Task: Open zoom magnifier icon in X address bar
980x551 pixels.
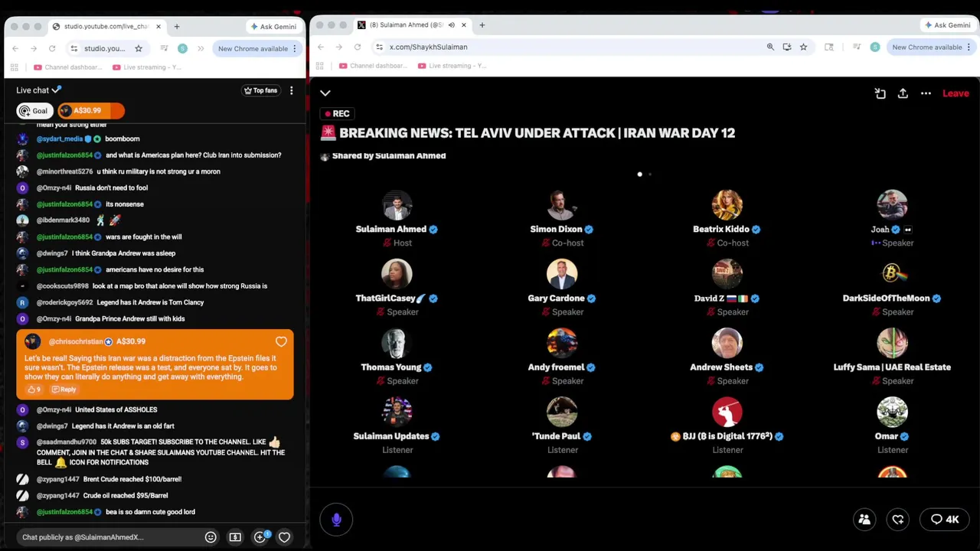Action: tap(770, 47)
